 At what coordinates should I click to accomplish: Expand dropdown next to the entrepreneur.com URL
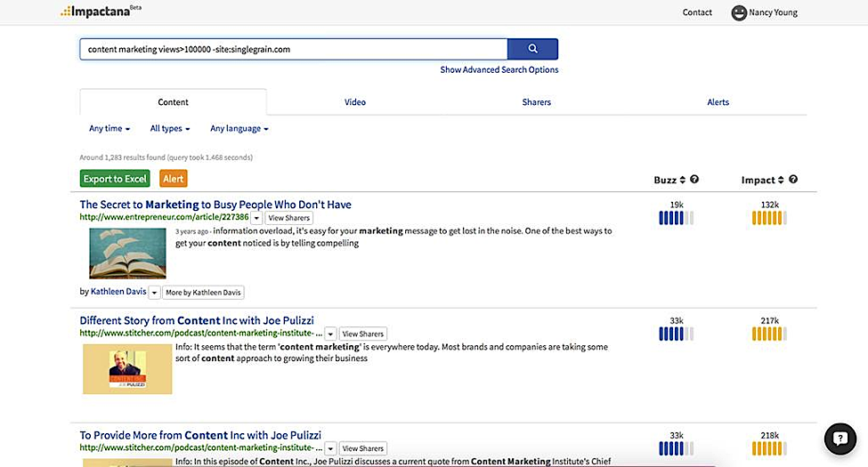coord(256,218)
